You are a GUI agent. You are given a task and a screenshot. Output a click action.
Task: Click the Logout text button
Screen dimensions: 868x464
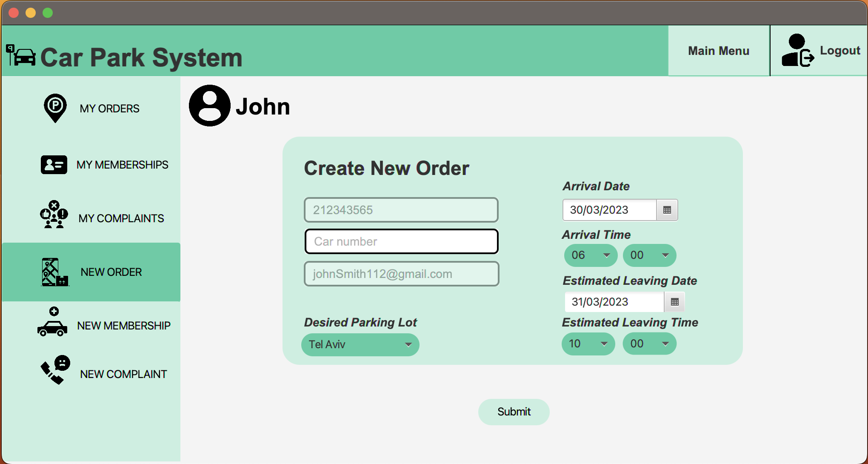(839, 50)
